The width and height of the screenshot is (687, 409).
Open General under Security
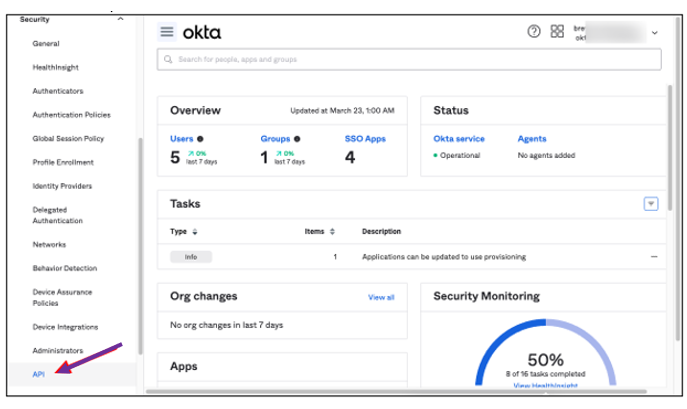coord(46,43)
